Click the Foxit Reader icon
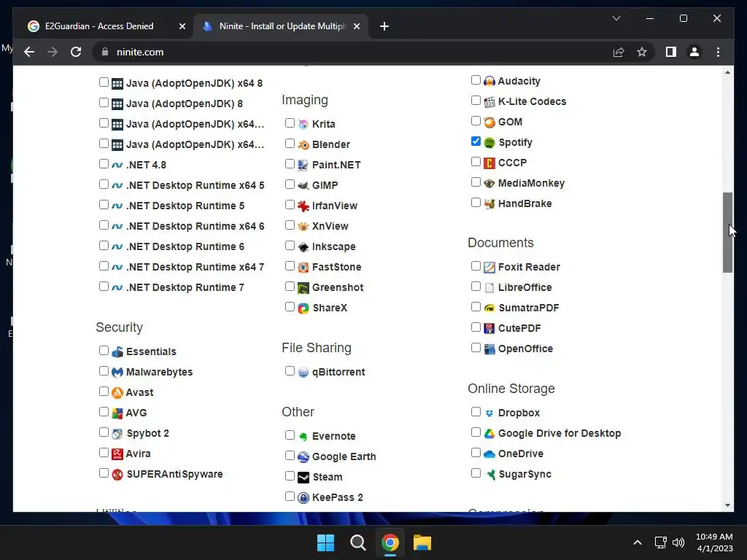 coord(489,267)
